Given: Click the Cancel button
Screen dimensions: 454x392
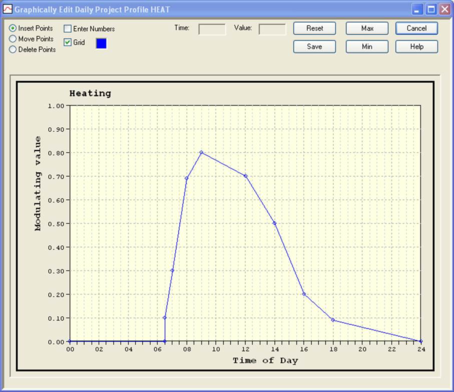Looking at the screenshot, I should (x=417, y=28).
